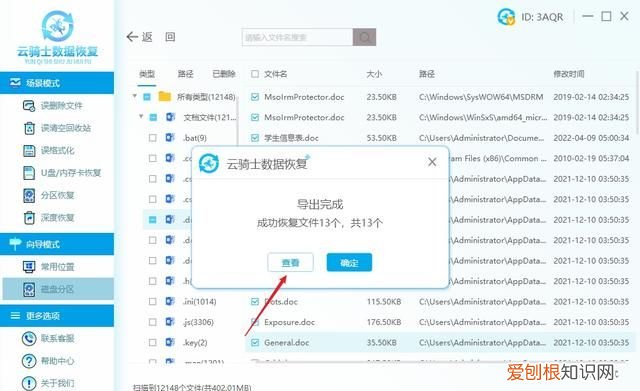Sort by the 大小 column header
The width and height of the screenshot is (640, 391).
374,74
